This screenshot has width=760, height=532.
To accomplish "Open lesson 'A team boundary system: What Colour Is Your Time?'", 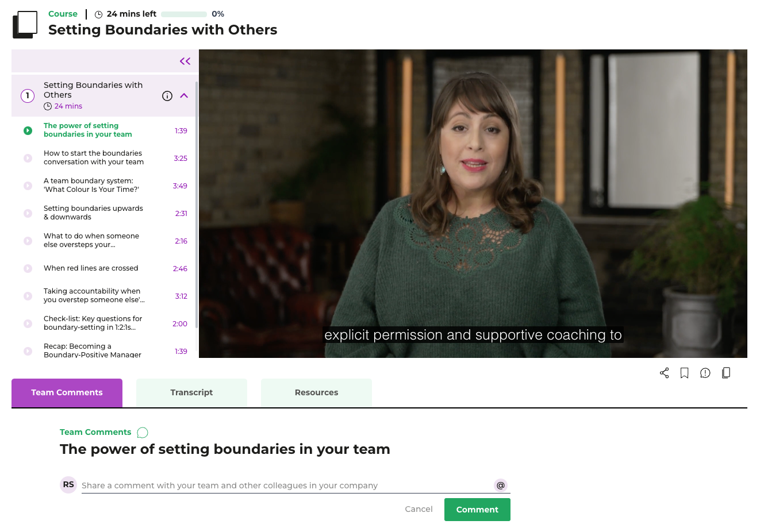I will [91, 186].
